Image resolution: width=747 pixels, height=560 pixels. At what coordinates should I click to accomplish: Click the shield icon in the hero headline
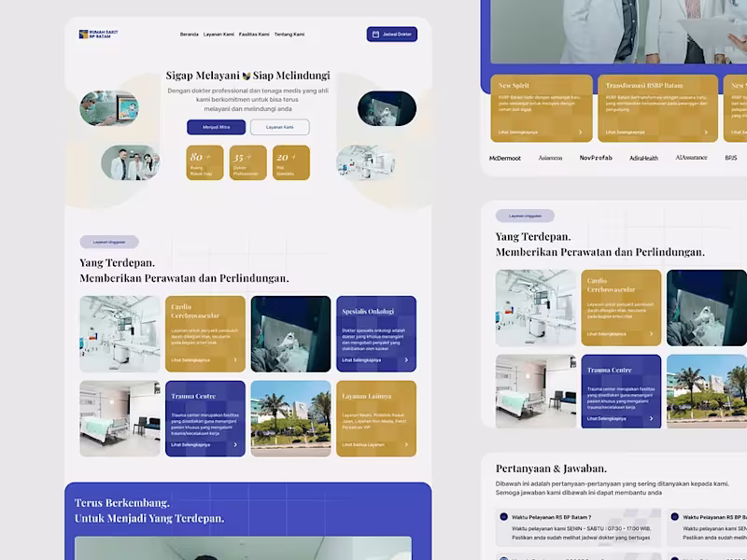[x=247, y=76]
